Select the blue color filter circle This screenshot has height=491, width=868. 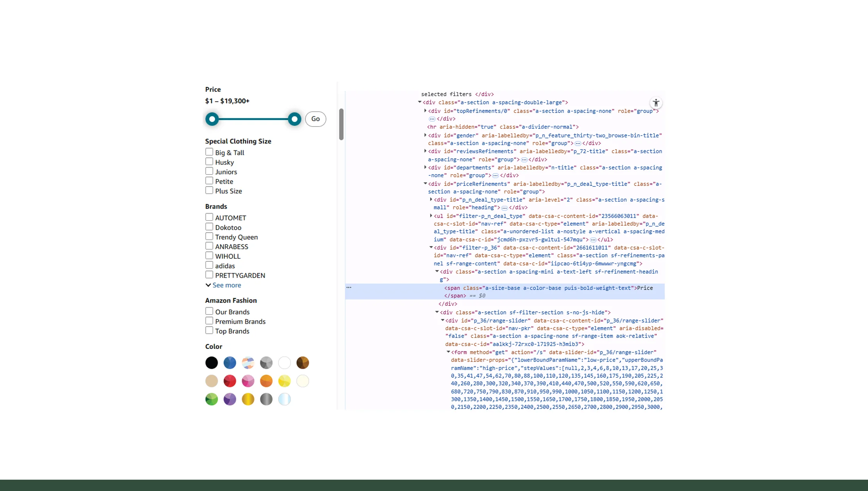point(230,362)
